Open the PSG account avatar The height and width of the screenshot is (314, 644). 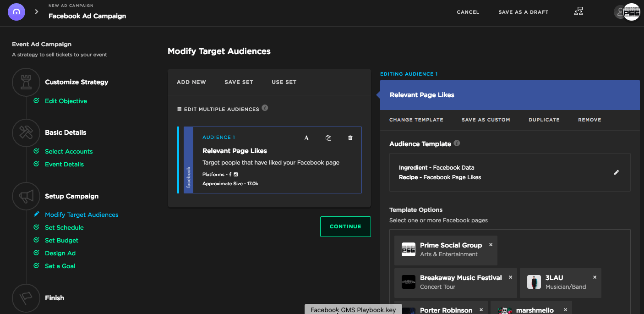[x=632, y=12]
